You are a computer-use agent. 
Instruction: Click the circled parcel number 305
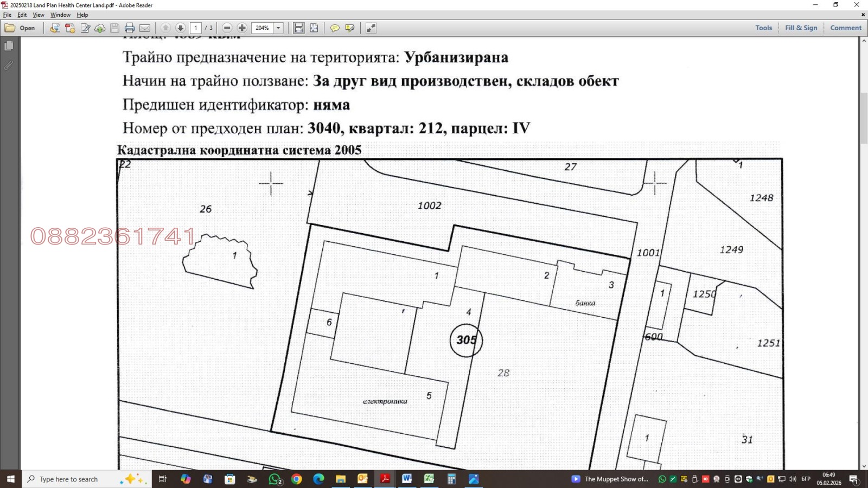point(466,340)
